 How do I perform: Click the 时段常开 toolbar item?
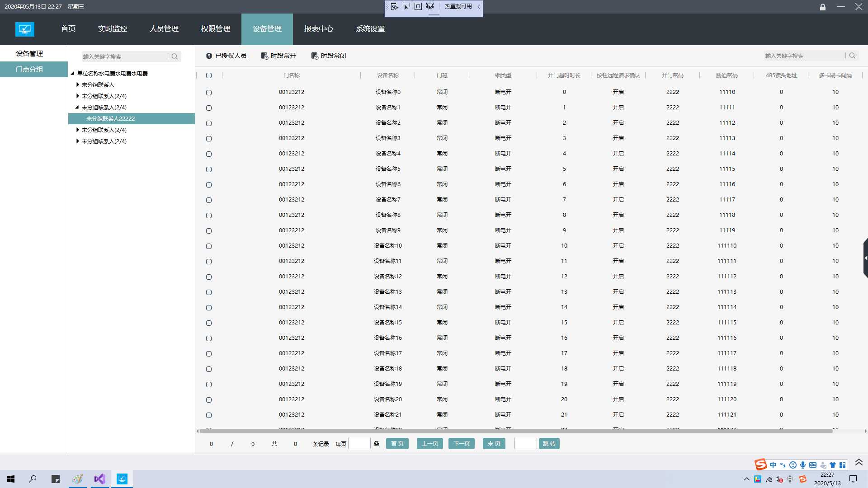point(278,56)
